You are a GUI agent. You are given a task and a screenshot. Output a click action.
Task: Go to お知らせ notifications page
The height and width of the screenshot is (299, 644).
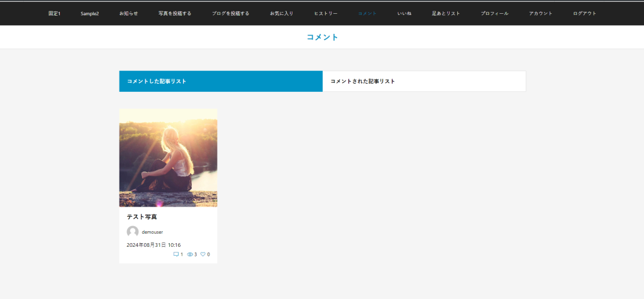pyautogui.click(x=128, y=13)
